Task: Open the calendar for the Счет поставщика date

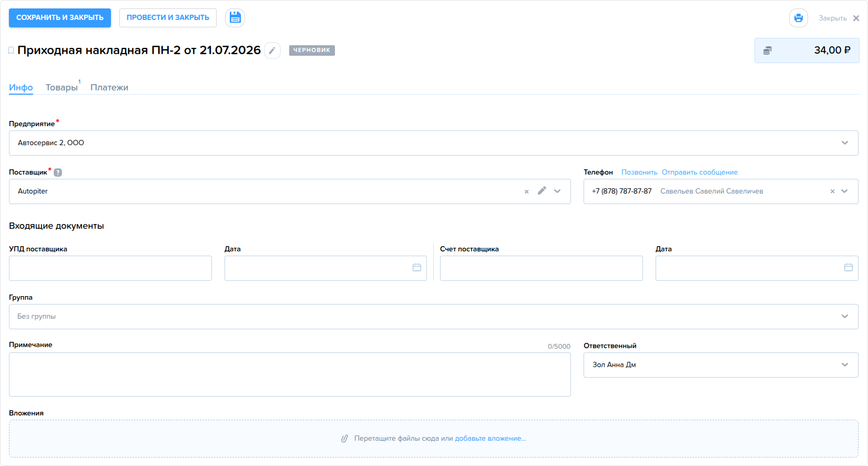Action: 849,268
